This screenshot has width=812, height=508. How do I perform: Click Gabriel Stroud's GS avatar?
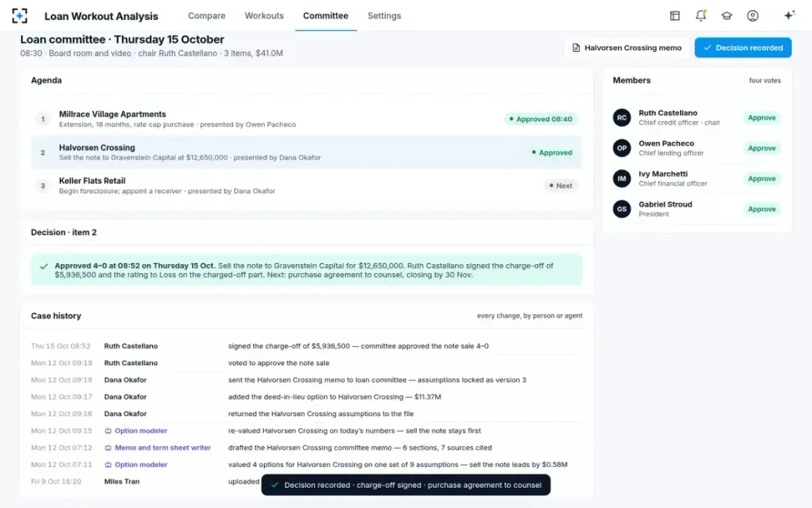622,209
